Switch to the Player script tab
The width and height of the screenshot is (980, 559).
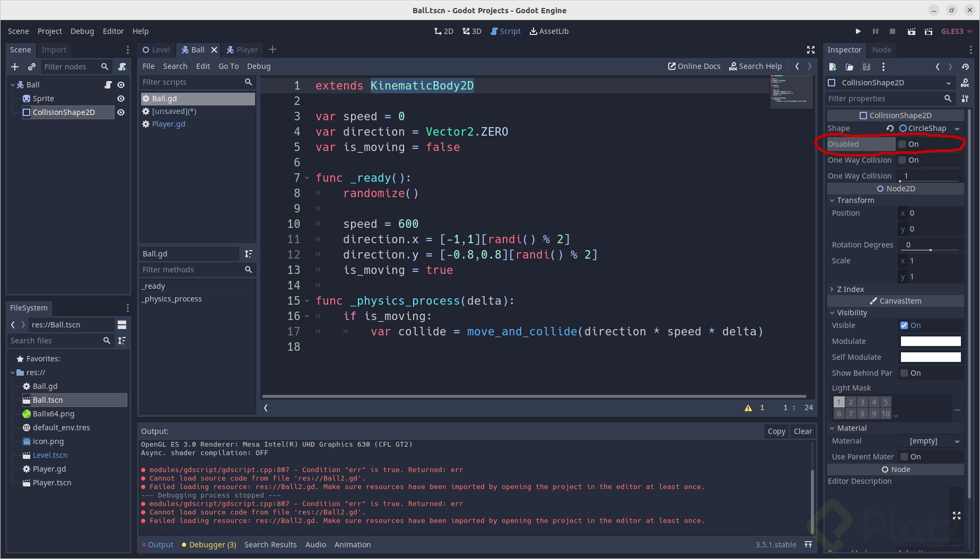tap(169, 124)
